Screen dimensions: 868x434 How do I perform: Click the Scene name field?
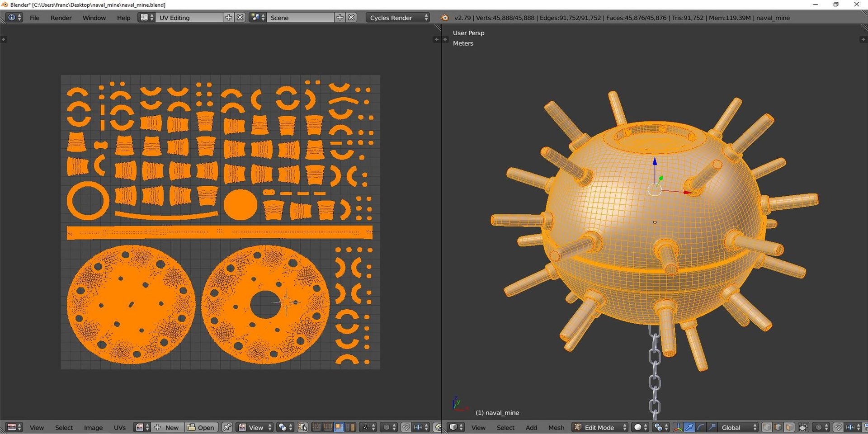click(301, 18)
